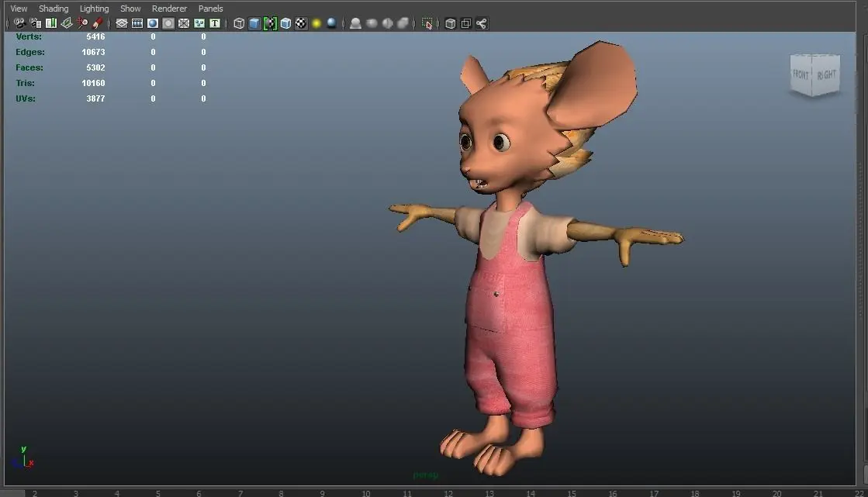Click the UV count 3877
Screen dimensions: 868x497
tap(95, 98)
